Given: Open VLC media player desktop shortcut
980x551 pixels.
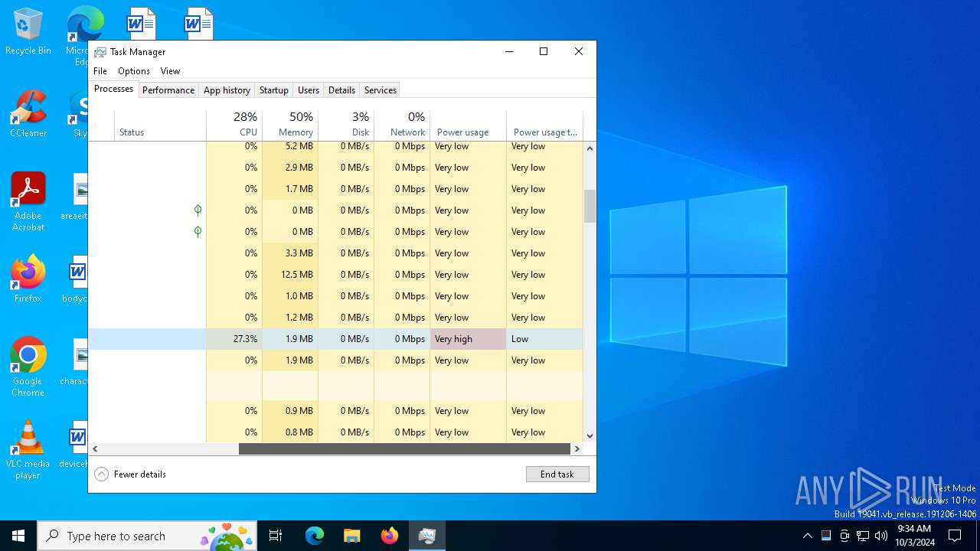Looking at the screenshot, I should tap(28, 449).
